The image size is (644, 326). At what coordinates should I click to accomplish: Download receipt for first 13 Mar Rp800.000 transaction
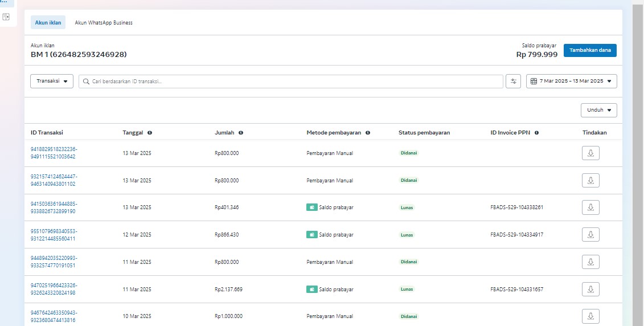[x=590, y=153]
